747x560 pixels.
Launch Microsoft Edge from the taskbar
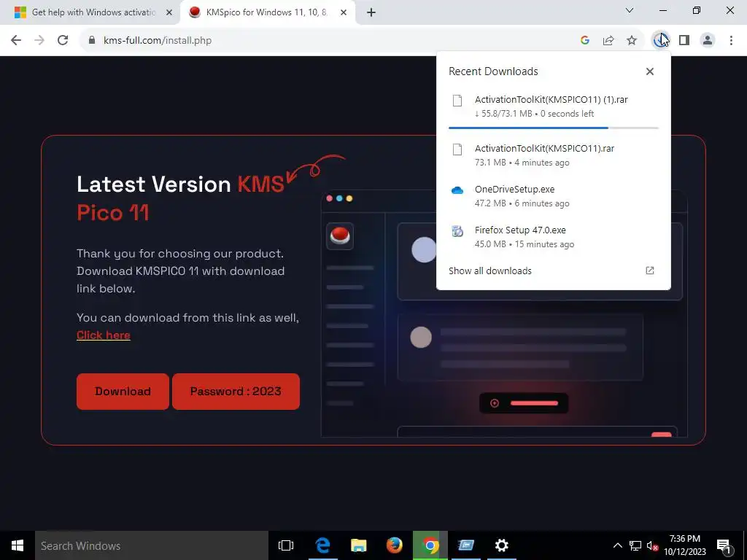tap(322, 545)
